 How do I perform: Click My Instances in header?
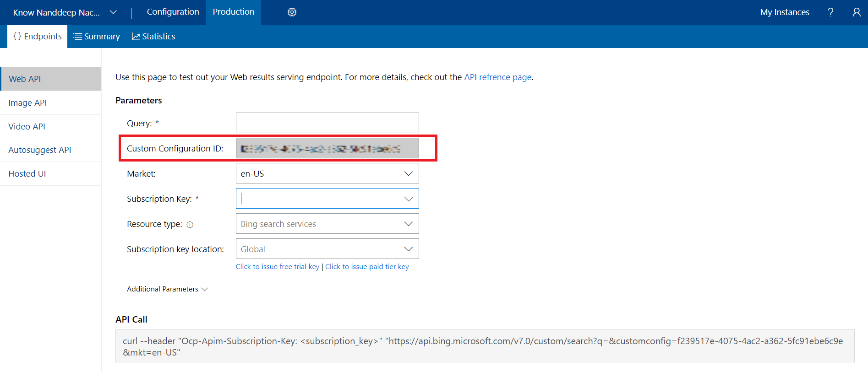point(784,12)
